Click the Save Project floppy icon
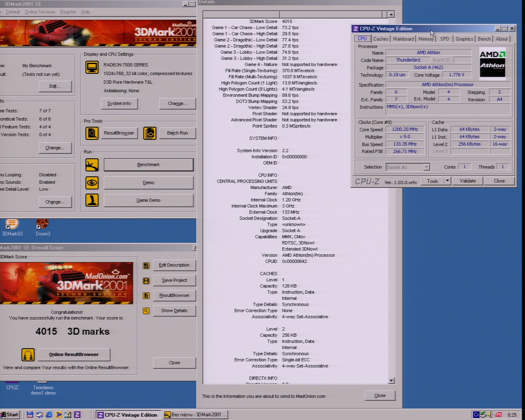Viewport: 525px width, 420px height. (x=146, y=281)
